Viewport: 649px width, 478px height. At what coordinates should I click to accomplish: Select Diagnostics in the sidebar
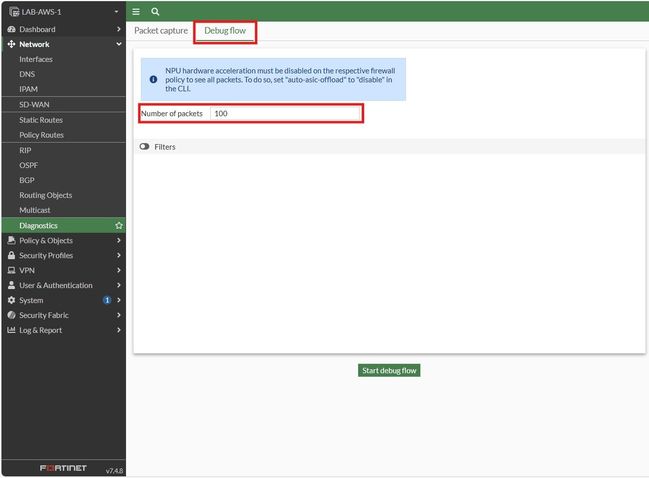64,226
